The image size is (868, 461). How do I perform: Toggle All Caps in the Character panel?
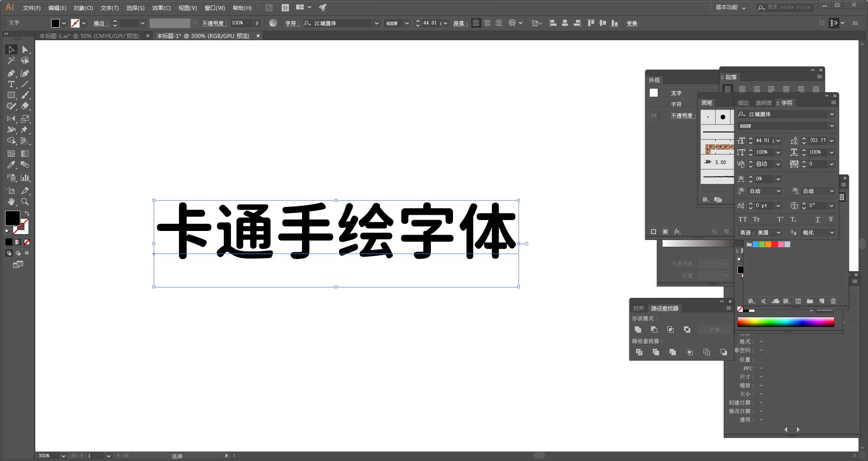click(x=743, y=219)
